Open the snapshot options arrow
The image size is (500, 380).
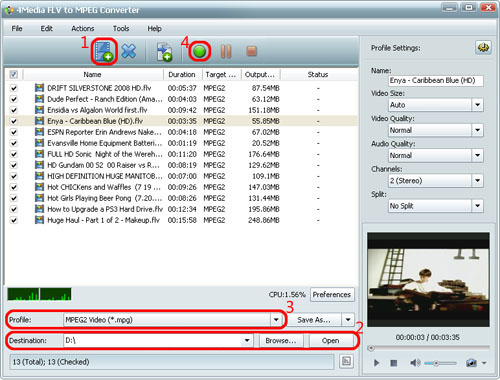point(484,363)
